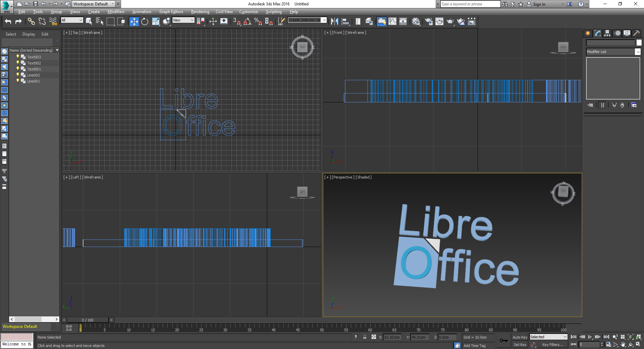Open the Utilities hammer panel
This screenshot has height=349, width=644.
(636, 33)
